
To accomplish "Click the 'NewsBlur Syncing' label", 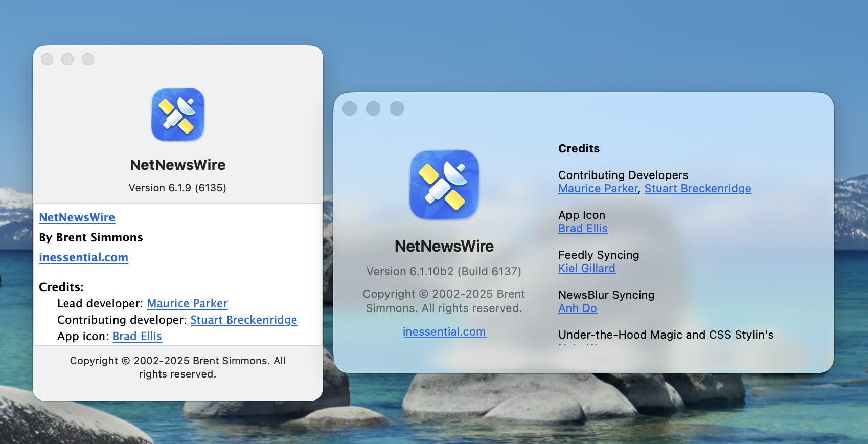I will click(x=606, y=295).
